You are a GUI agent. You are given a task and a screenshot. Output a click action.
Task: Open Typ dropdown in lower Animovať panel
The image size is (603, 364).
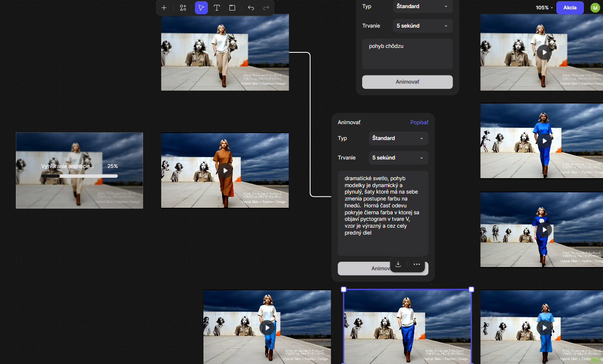[x=398, y=138]
